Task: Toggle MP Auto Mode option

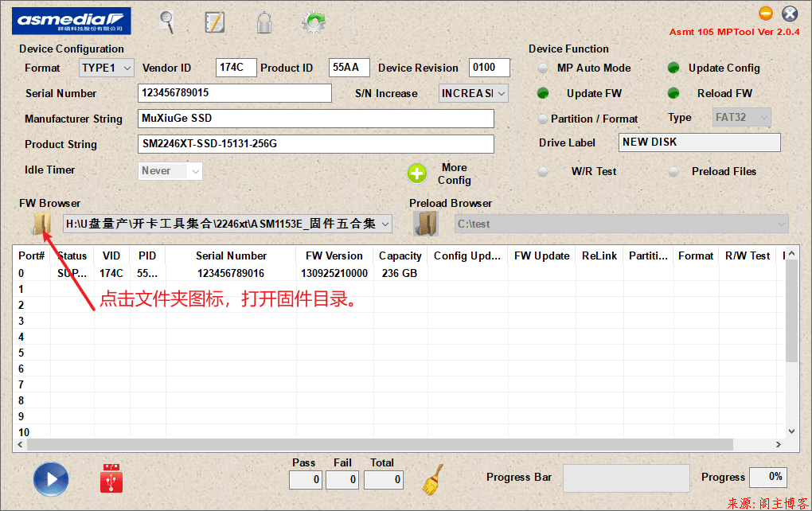Action: (x=543, y=68)
